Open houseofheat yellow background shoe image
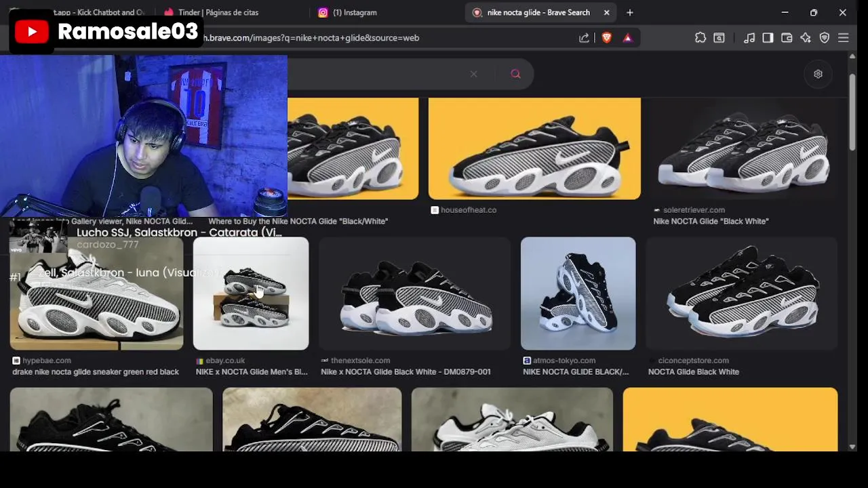Image resolution: width=868 pixels, height=488 pixels. coord(534,148)
